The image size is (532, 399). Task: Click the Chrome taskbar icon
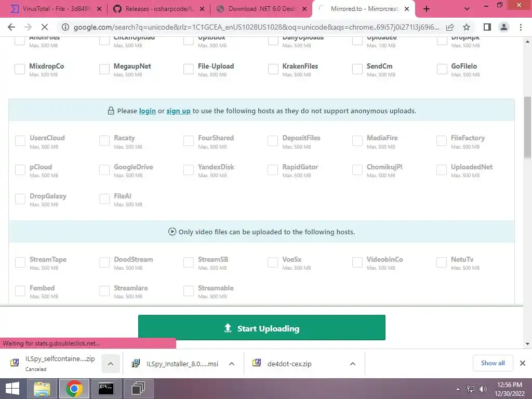(x=74, y=389)
